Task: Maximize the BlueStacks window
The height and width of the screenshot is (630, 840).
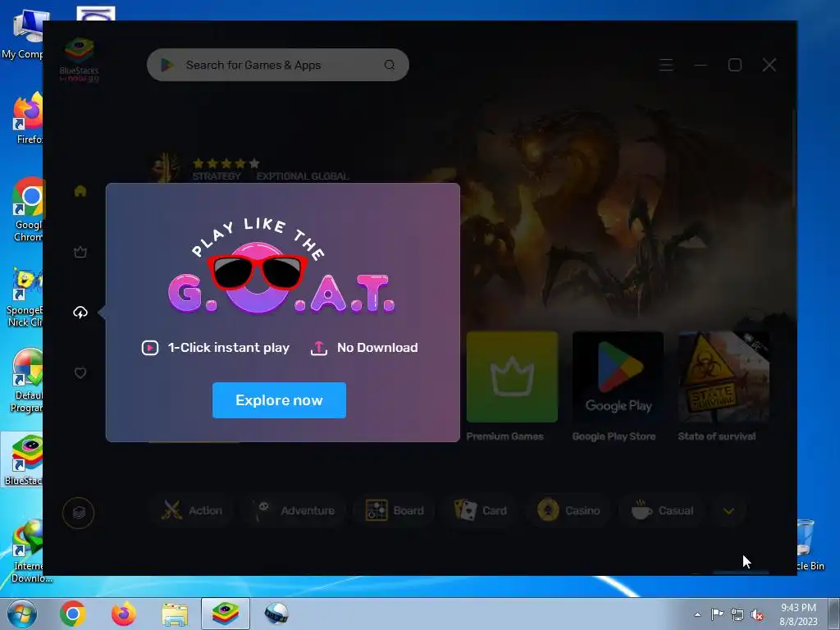Action: pyautogui.click(x=735, y=65)
